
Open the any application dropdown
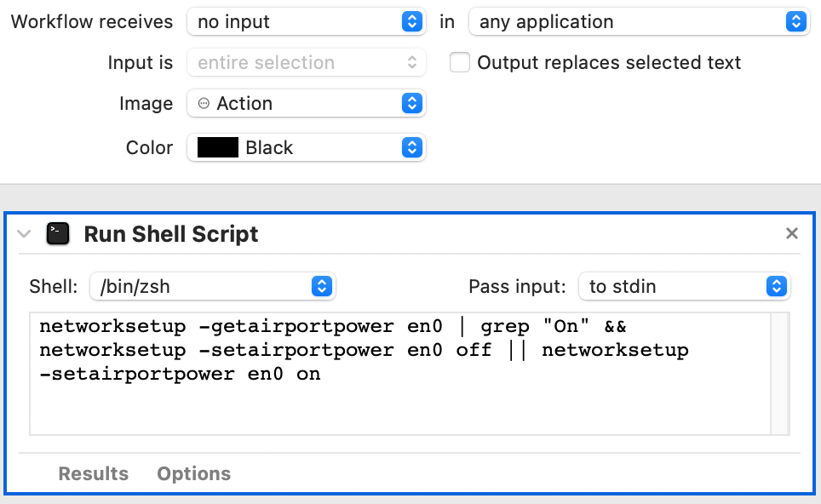click(638, 22)
